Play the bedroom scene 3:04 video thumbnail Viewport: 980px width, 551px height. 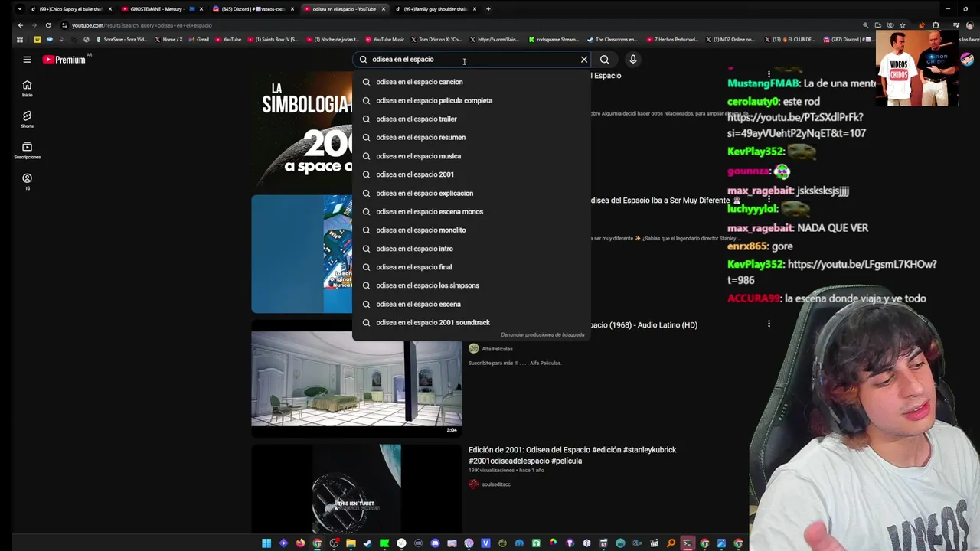pyautogui.click(x=357, y=378)
